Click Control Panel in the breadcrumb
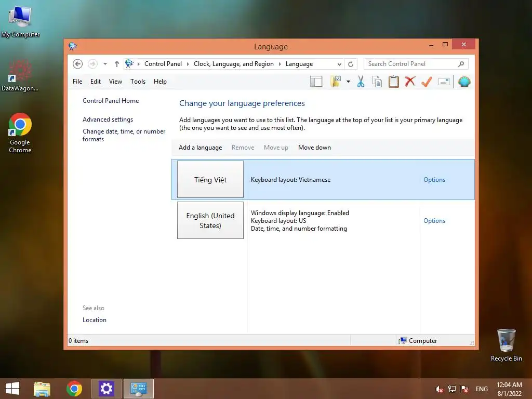This screenshot has height=399, width=532. pyautogui.click(x=163, y=64)
